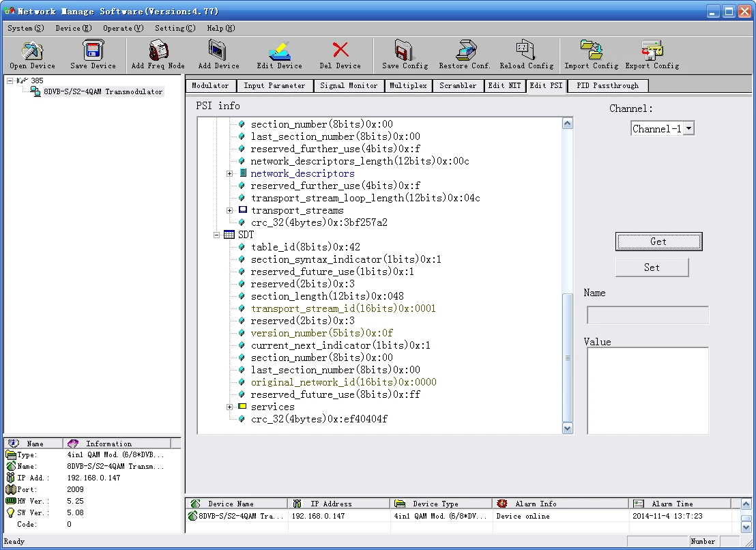Open the Operate menu
756x550 pixels.
123,28
